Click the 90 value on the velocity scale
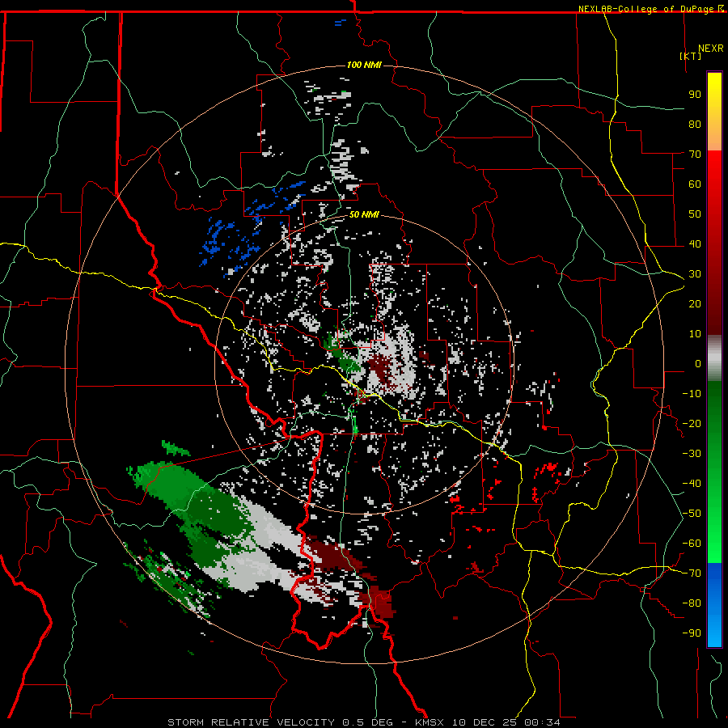The width and height of the screenshot is (728, 728). click(695, 95)
